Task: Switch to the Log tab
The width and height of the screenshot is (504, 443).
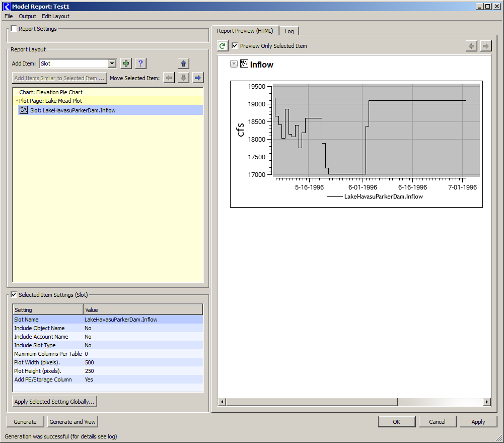Action: (289, 31)
